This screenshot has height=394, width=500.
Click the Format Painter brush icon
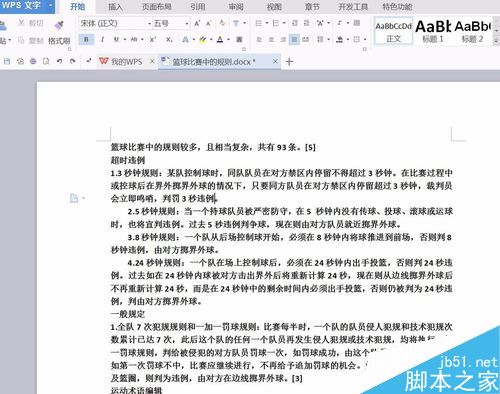[x=59, y=25]
